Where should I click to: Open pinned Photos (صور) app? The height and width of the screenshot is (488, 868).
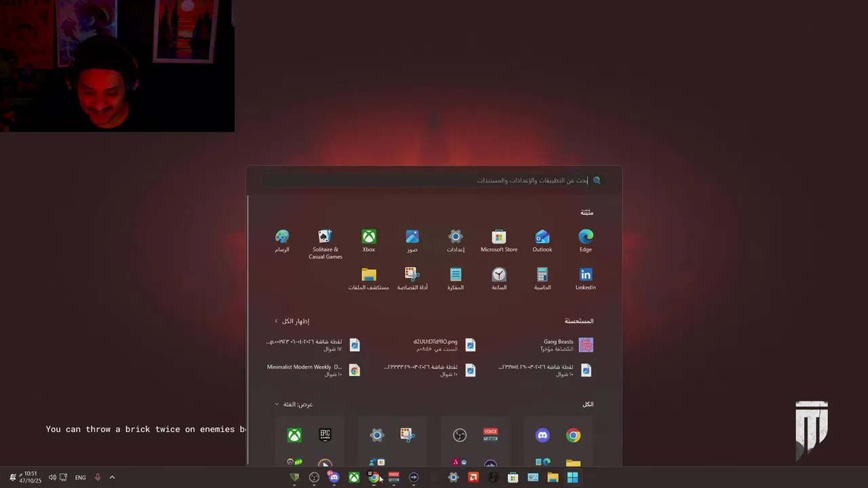[412, 241]
